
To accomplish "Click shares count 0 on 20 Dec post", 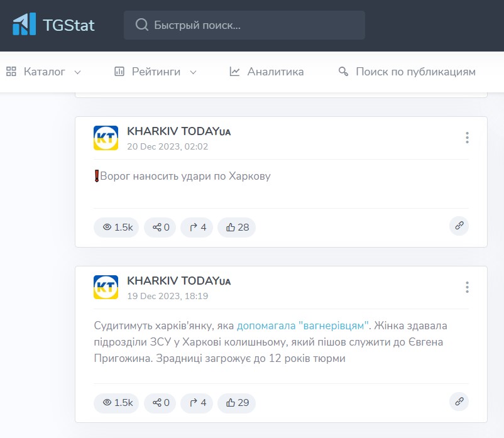I will [160, 227].
